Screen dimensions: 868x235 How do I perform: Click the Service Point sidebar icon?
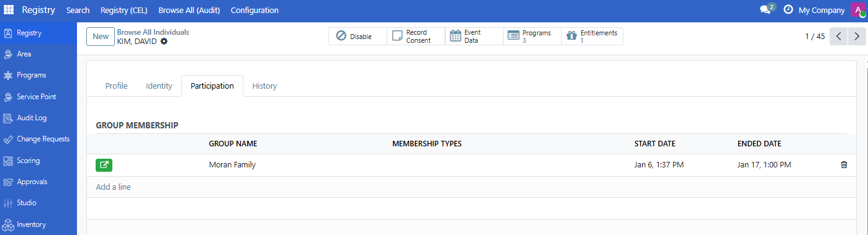[8, 97]
